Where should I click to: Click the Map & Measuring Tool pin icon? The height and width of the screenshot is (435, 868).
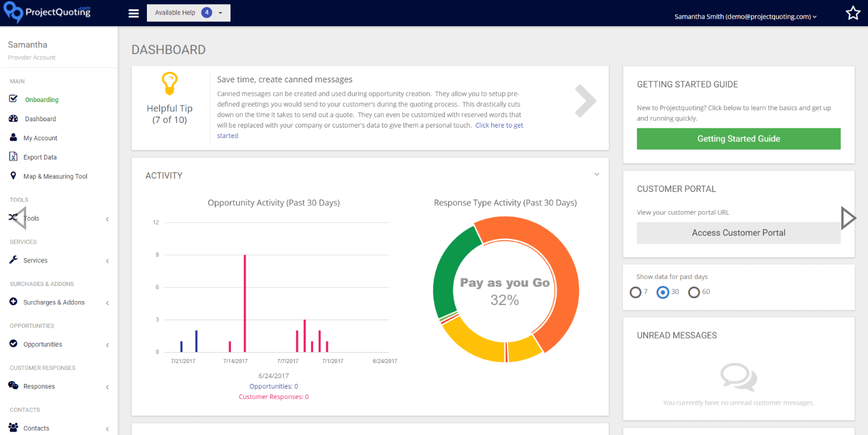pos(13,176)
